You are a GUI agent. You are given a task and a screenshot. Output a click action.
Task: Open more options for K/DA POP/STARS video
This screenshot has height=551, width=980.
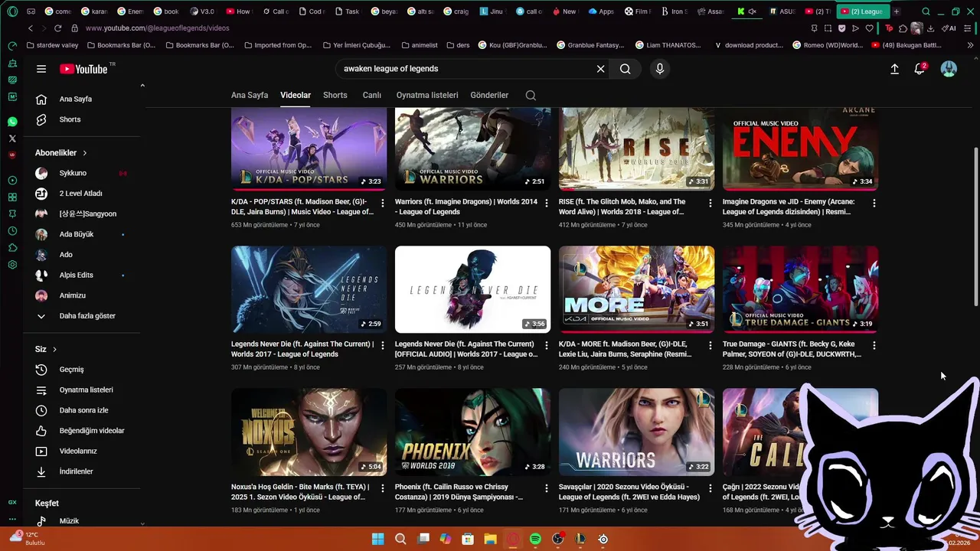point(383,203)
